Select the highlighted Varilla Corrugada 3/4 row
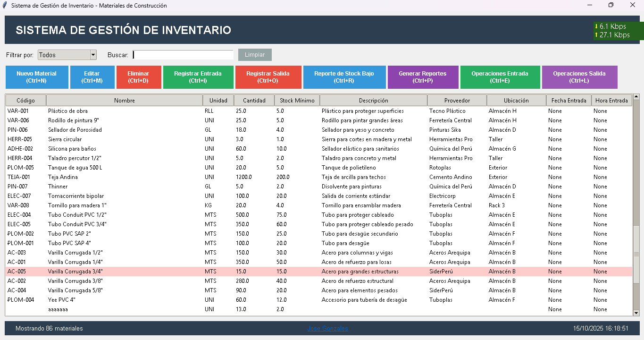Viewport: 644px width, 340px height. click(x=189, y=271)
